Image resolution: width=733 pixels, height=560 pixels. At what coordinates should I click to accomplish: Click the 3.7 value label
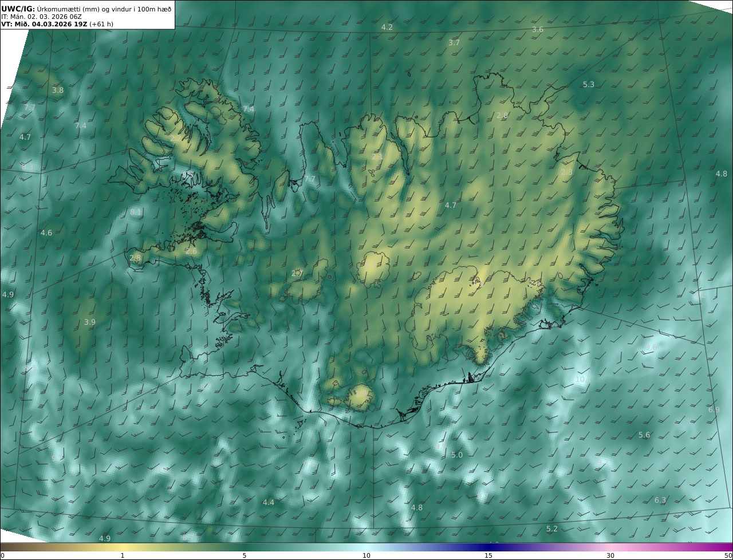coord(454,43)
